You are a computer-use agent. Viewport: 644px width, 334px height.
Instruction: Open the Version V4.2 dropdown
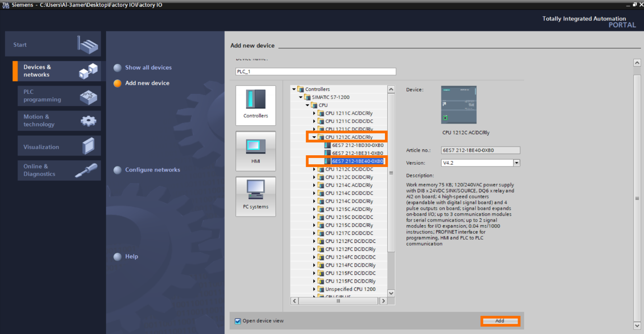point(517,163)
